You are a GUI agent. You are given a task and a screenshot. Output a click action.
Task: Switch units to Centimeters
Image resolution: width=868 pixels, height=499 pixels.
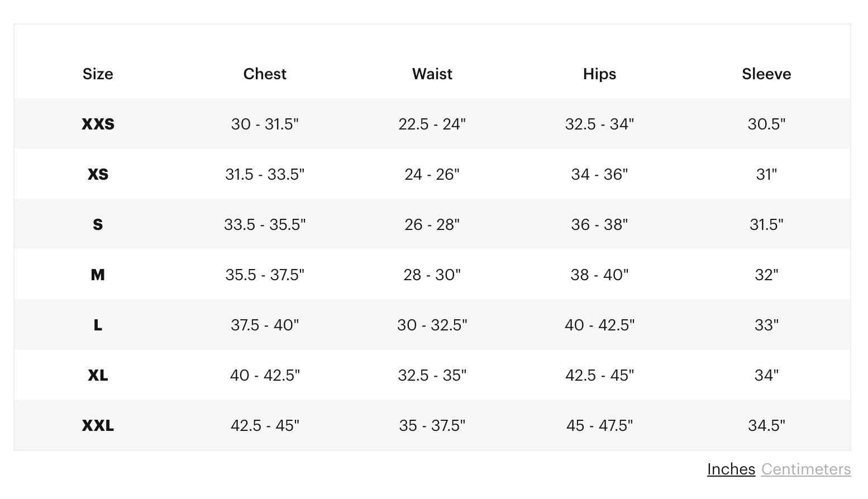tap(805, 469)
